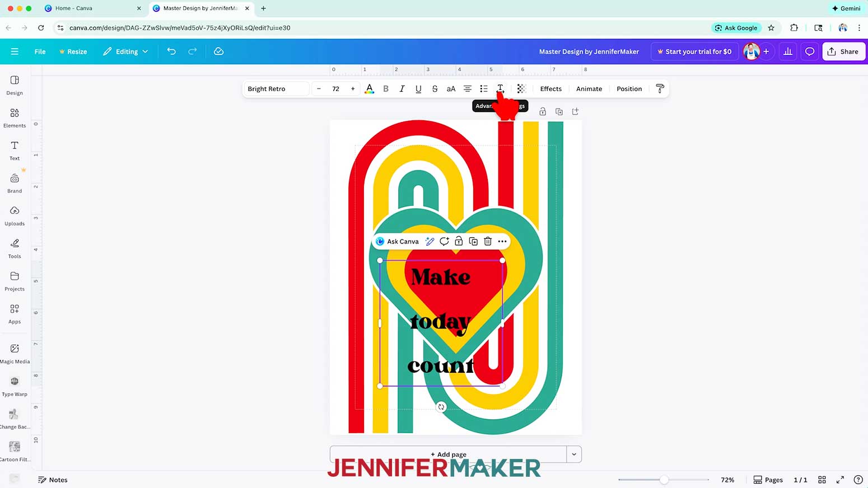Add collaborator with plus button
This screenshot has height=488, width=868.
(x=766, y=51)
